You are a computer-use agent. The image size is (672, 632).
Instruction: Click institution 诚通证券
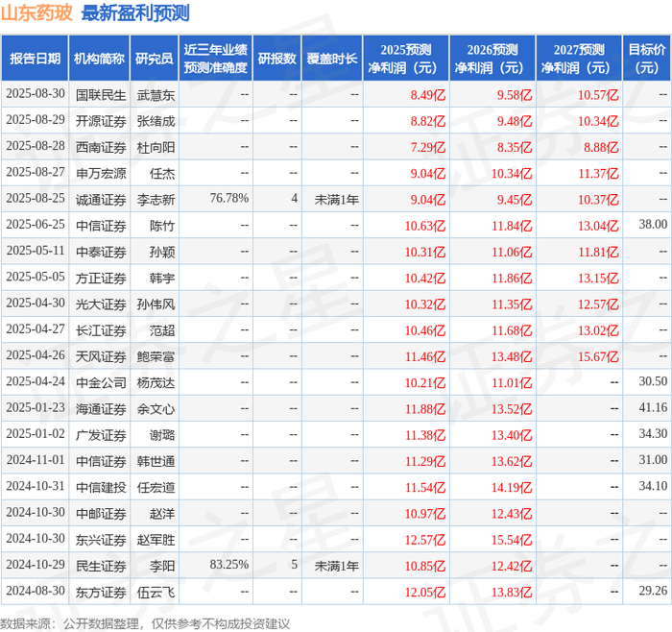pyautogui.click(x=101, y=200)
